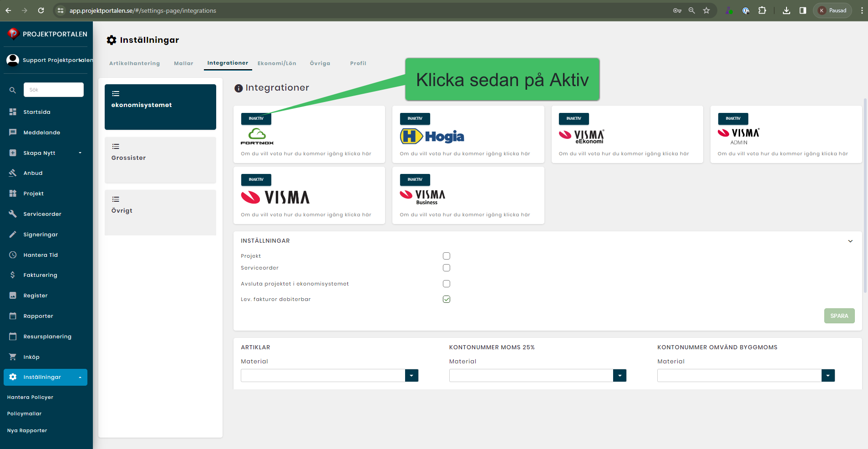This screenshot has height=449, width=868.
Task: Open Resursplanering calendar icon
Action: 13,337
